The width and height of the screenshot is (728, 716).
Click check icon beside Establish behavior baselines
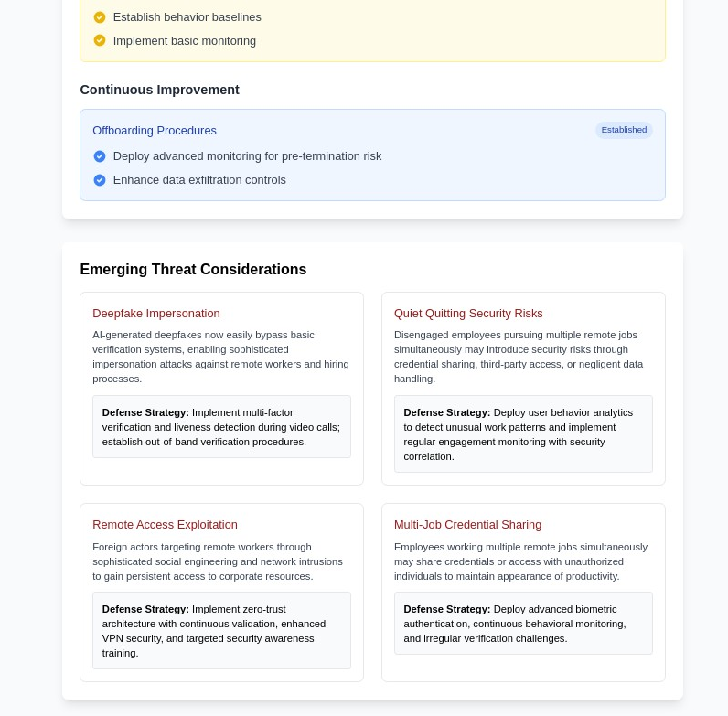100,17
